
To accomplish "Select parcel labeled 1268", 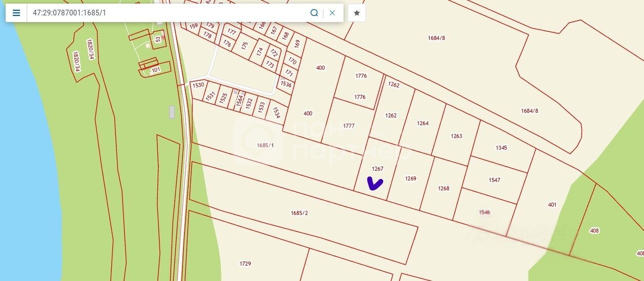I will 444,188.
